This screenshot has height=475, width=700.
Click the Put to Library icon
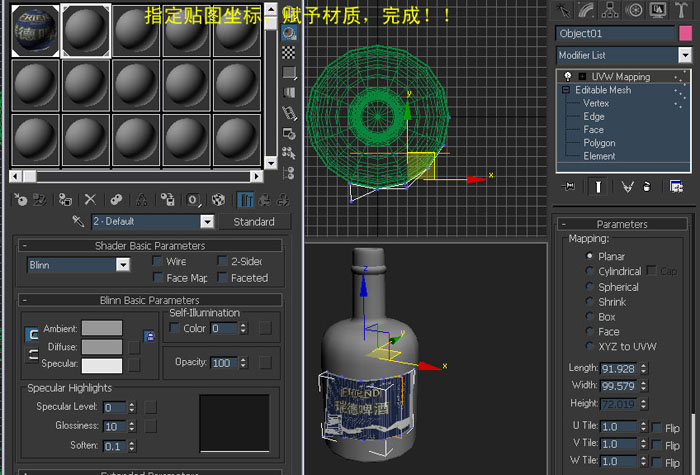(x=167, y=200)
